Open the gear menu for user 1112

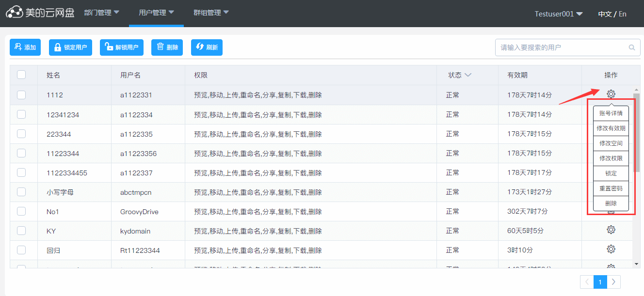611,94
